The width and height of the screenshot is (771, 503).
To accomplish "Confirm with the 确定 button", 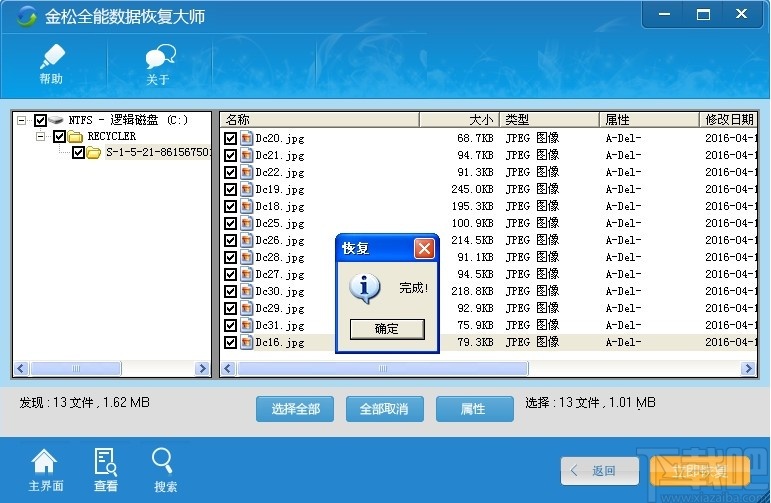I will click(x=387, y=329).
